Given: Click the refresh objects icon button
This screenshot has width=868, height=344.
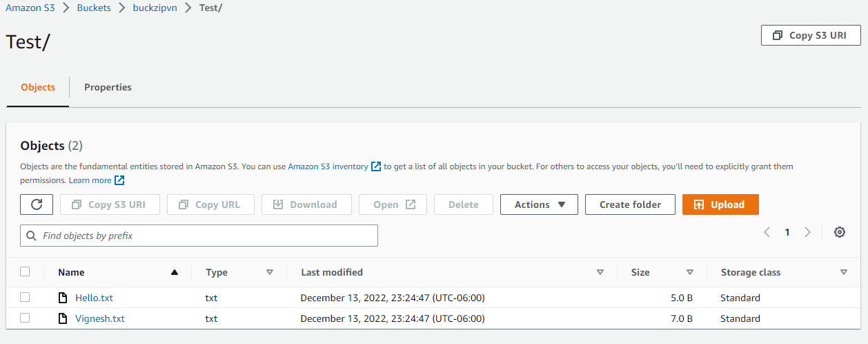Looking at the screenshot, I should (x=37, y=204).
